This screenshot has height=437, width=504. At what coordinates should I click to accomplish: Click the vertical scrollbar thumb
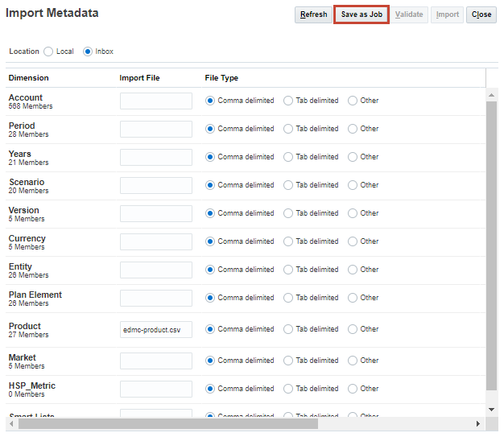tap(491, 245)
